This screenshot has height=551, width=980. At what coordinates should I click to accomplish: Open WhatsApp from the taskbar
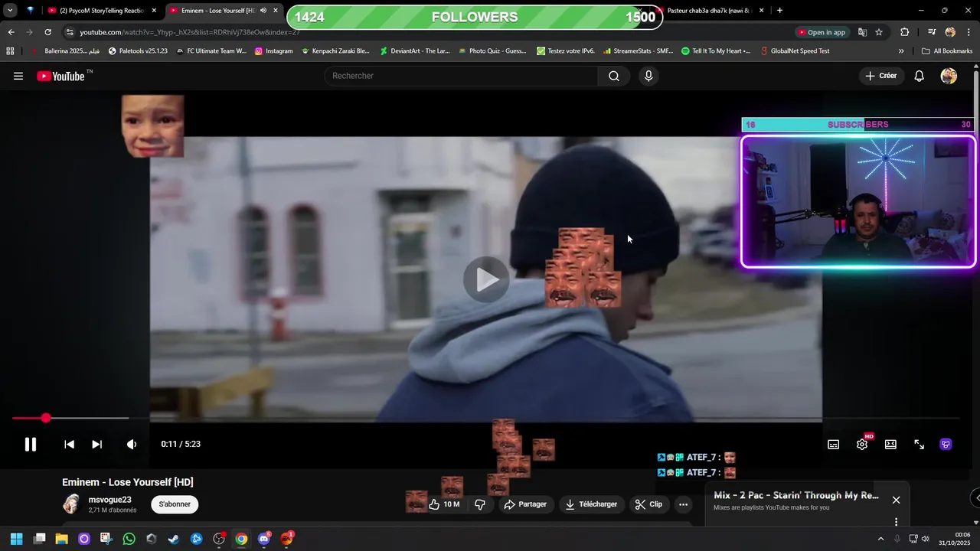pos(129,539)
